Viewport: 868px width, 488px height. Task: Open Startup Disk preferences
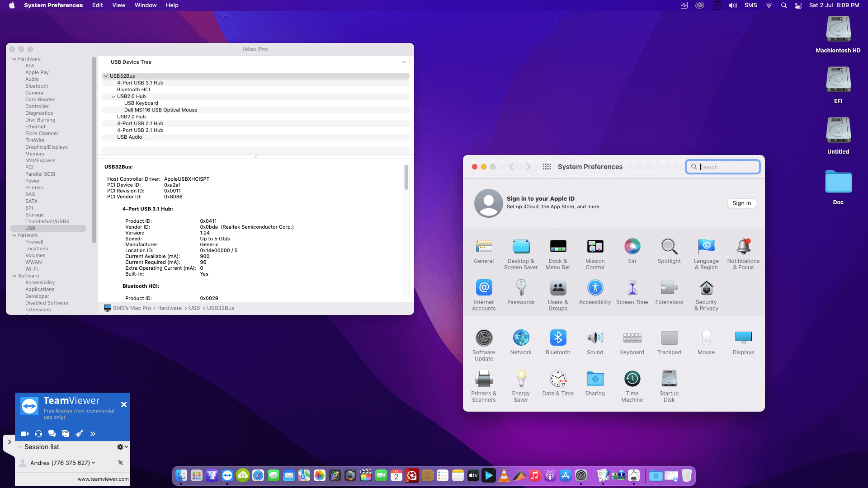coord(669,379)
